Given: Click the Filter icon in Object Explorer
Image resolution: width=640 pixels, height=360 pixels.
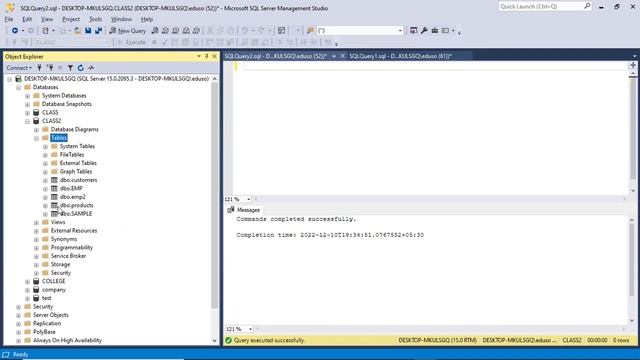Looking at the screenshot, I should [70, 68].
